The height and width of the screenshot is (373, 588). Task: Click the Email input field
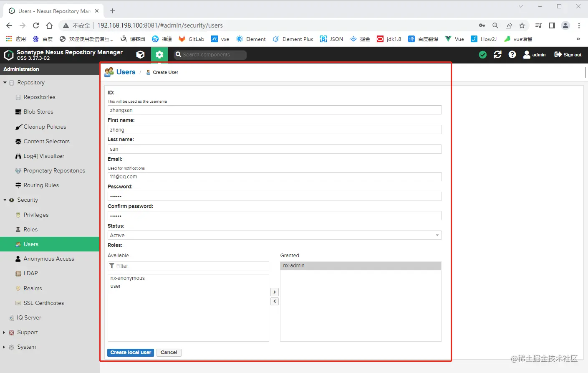[x=274, y=177]
